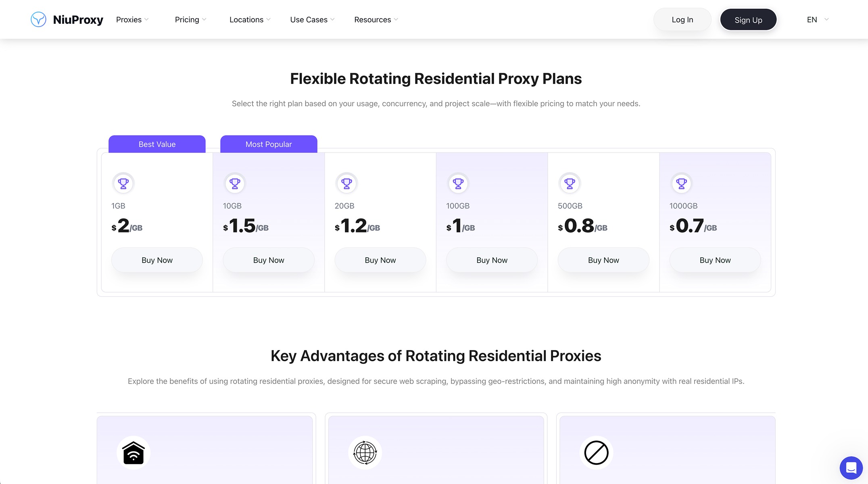The height and width of the screenshot is (484, 868).
Task: Click the prohibited circle-slash icon
Action: coord(597,453)
